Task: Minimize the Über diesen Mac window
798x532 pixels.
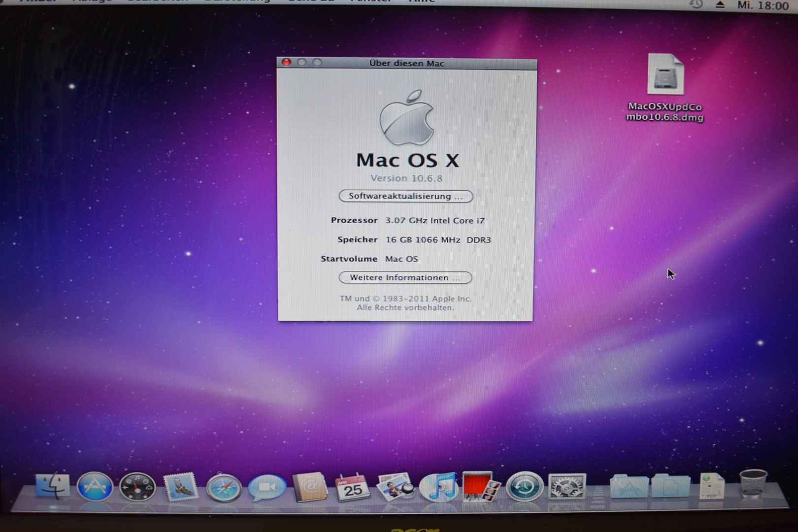Action: pos(302,63)
